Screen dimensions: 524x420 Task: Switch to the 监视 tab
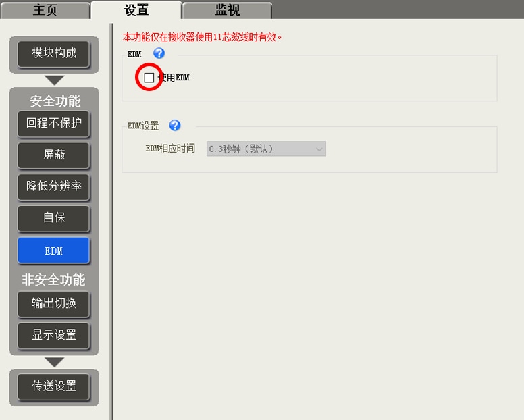pos(227,10)
